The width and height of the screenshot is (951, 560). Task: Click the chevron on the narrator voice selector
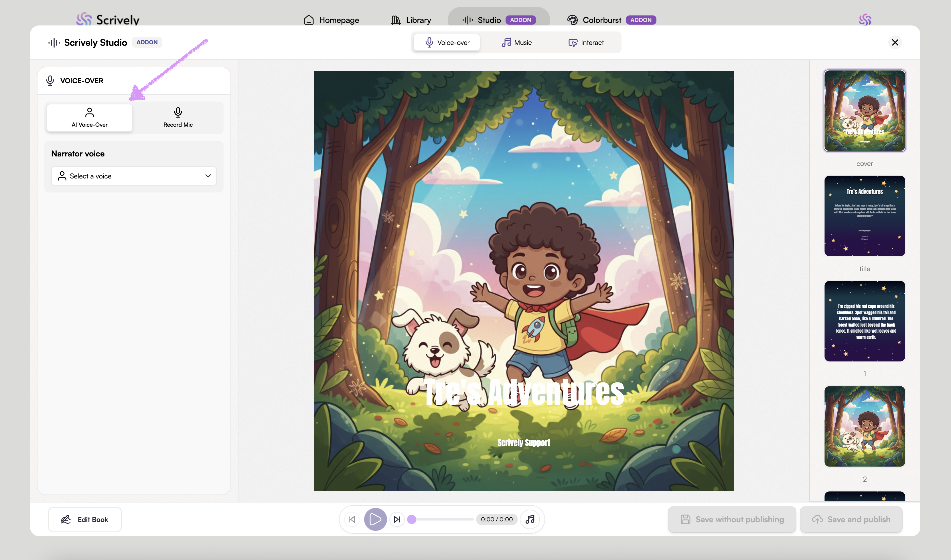tap(208, 176)
